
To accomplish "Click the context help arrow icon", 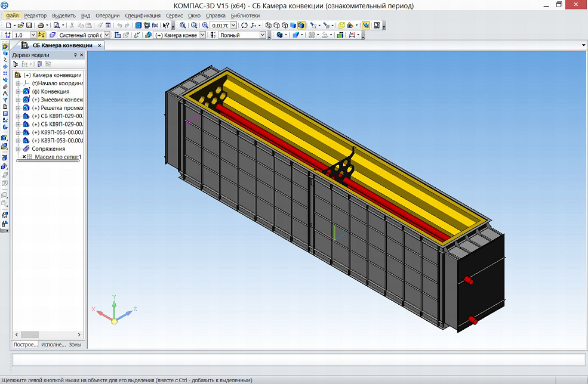I will pyautogui.click(x=166, y=26).
